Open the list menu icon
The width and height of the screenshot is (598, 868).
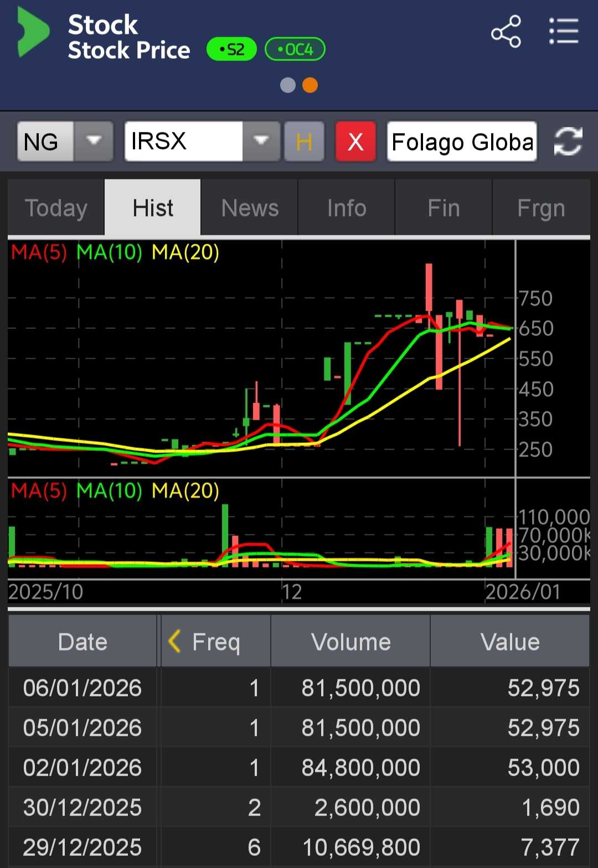[x=563, y=32]
